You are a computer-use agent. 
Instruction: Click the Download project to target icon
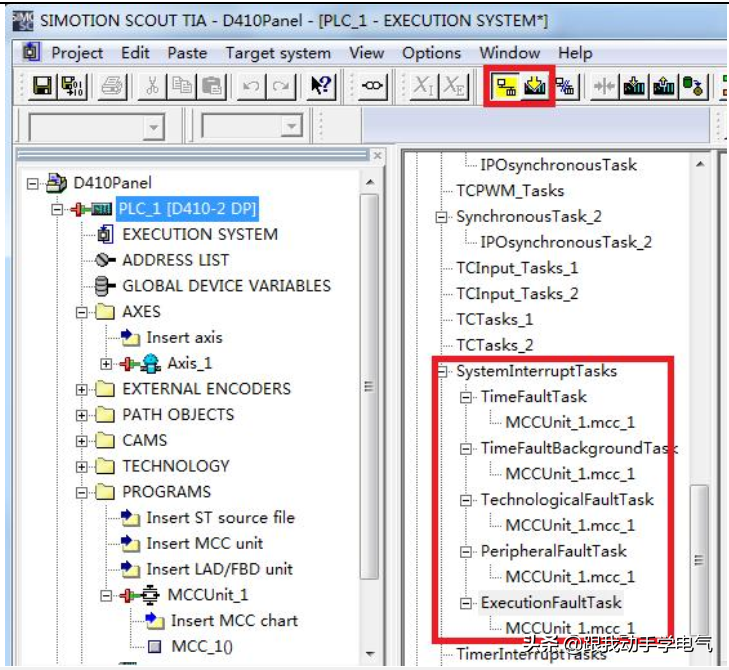pos(535,87)
